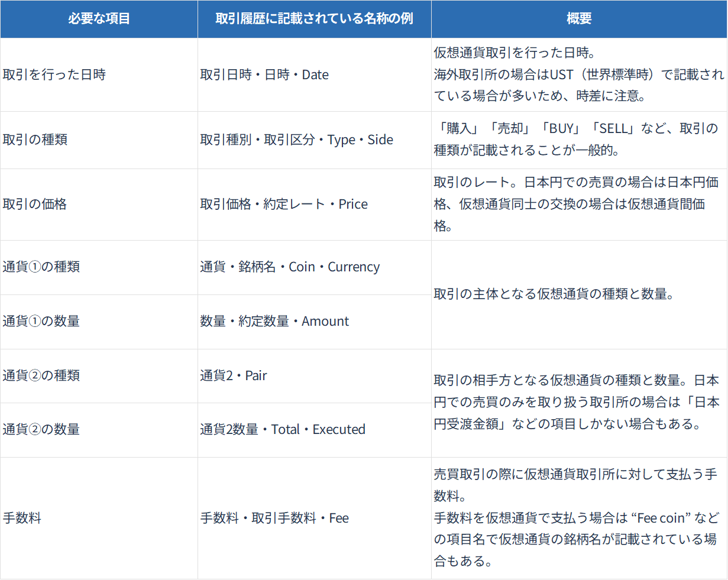The image size is (728, 580).
Task: Click the 取引種別・取引区分・Type・Side text
Action: pos(296,140)
